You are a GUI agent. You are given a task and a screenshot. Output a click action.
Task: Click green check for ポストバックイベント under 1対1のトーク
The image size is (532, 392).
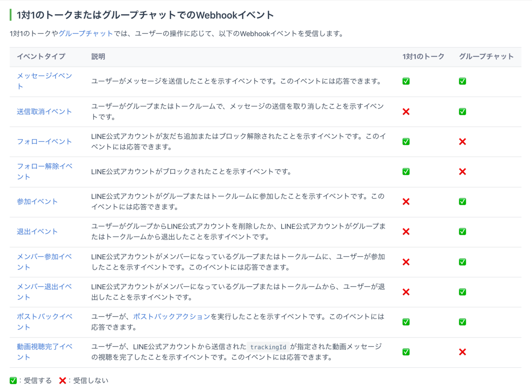point(406,322)
